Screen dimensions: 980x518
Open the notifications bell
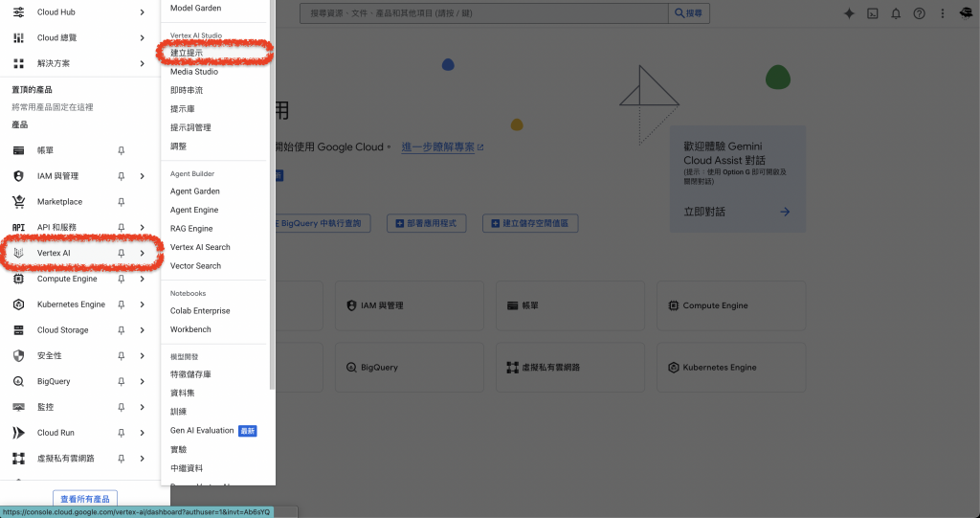(896, 13)
